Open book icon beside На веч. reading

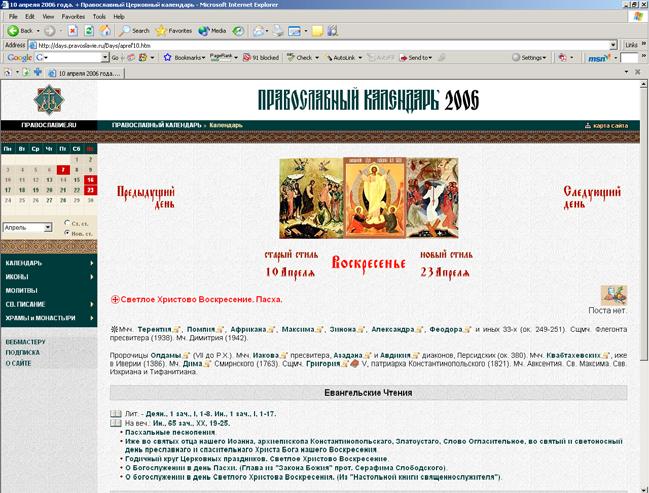(115, 423)
